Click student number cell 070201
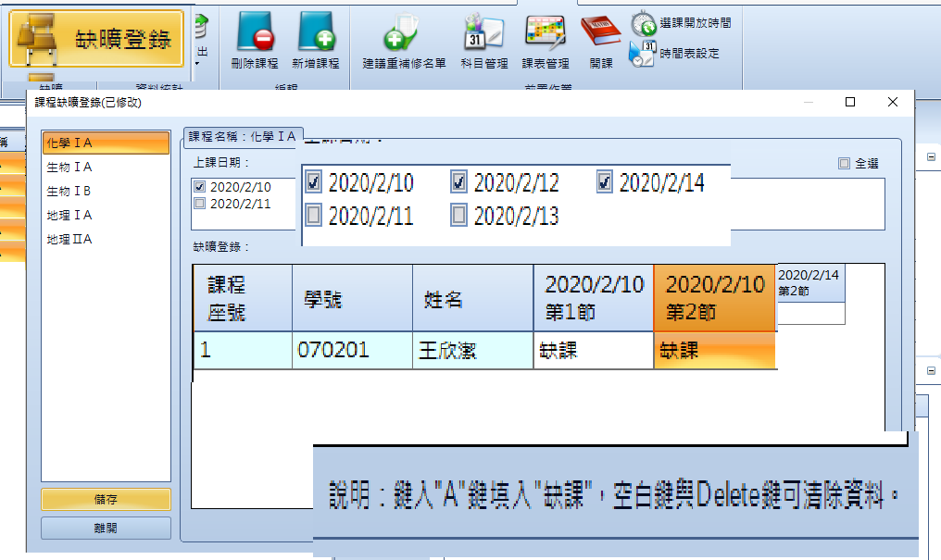 352,350
